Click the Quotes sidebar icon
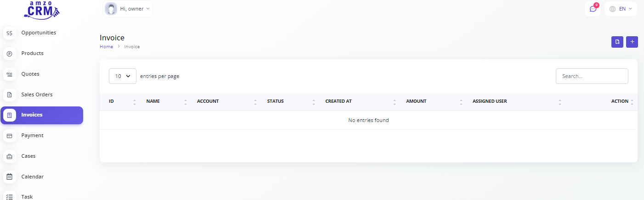The height and width of the screenshot is (200, 644). (x=9, y=74)
